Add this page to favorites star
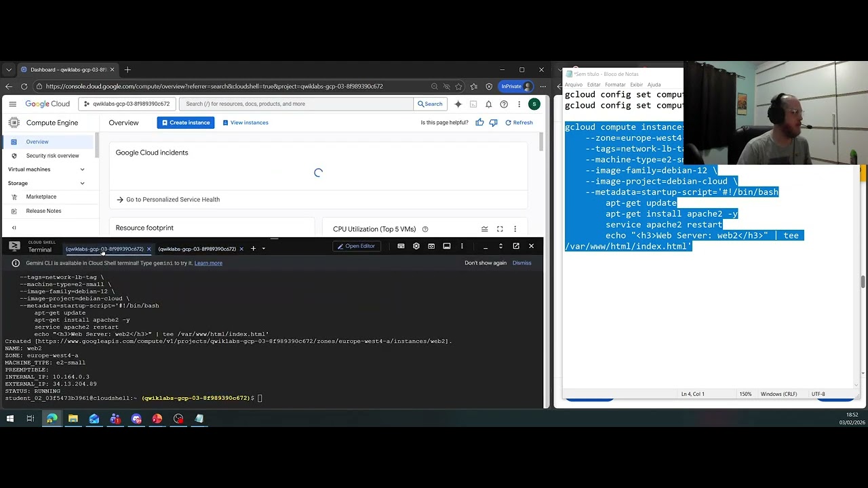Image resolution: width=868 pixels, height=488 pixels. coord(459,86)
